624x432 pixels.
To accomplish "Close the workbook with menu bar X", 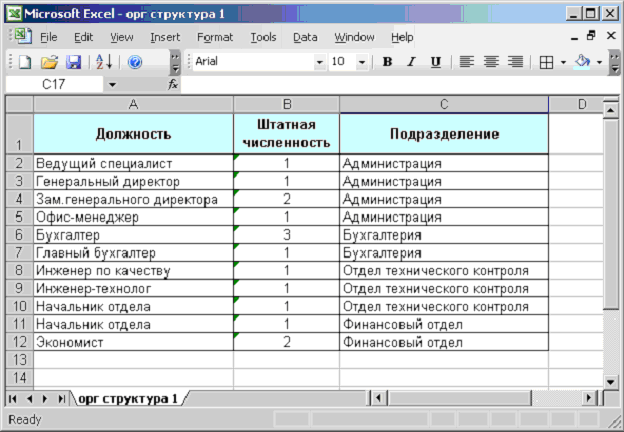I will pyautogui.click(x=611, y=36).
